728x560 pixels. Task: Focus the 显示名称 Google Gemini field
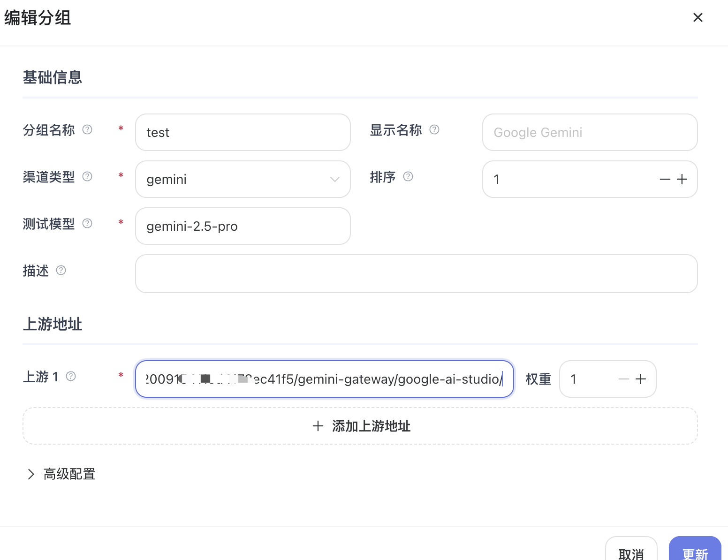(x=590, y=132)
